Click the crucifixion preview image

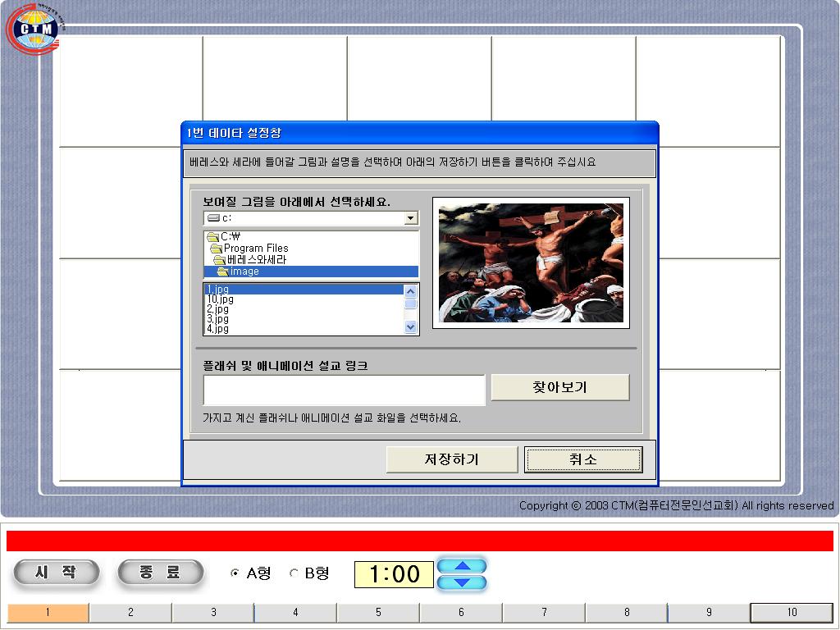tap(531, 262)
